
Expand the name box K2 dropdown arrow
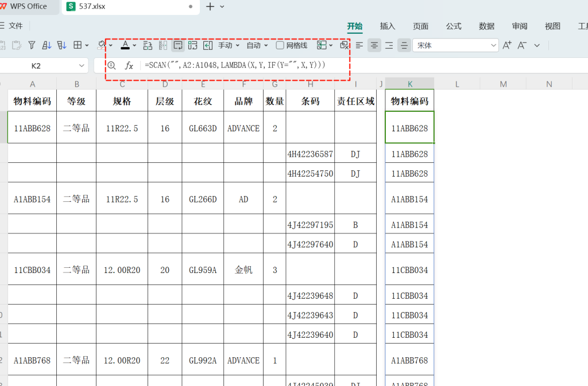(x=82, y=66)
